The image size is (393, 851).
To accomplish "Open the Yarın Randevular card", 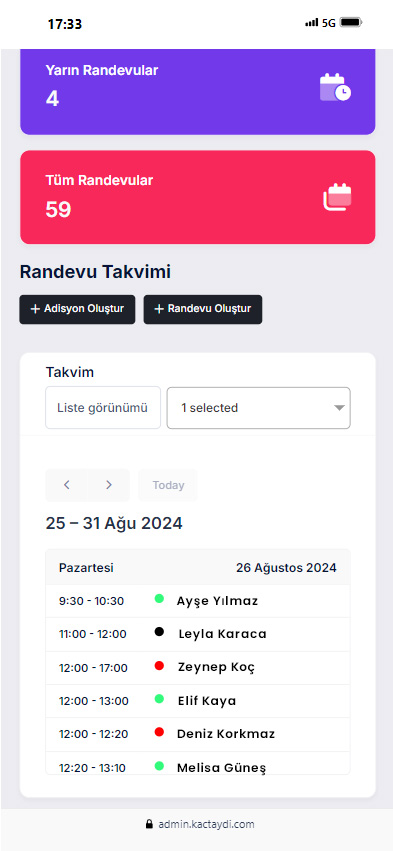I will [x=198, y=92].
